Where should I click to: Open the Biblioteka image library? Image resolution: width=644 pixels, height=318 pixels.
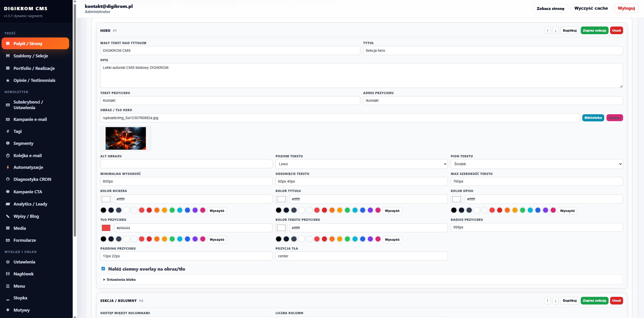(x=593, y=118)
